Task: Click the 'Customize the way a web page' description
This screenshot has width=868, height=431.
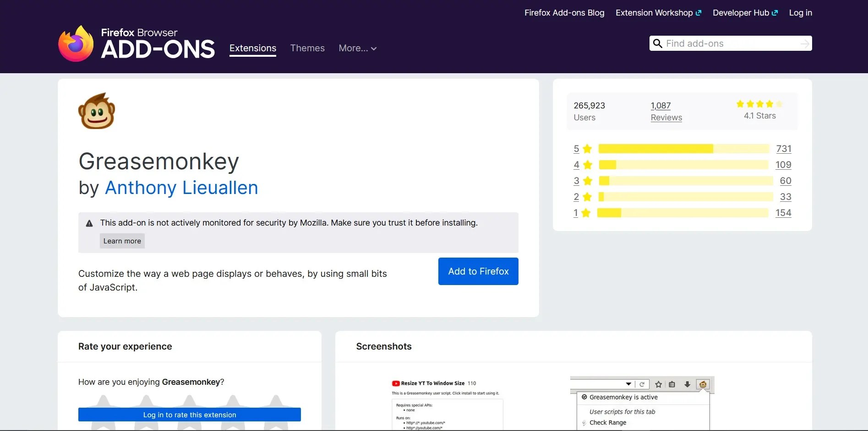Action: [233, 280]
